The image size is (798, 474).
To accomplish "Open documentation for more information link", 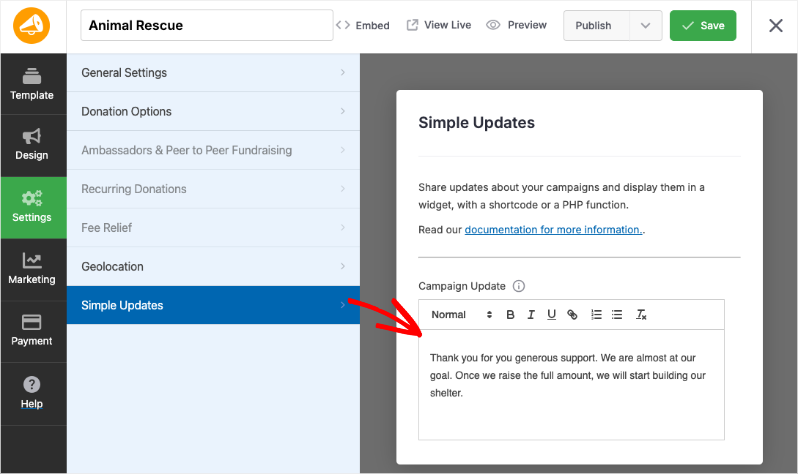I will click(553, 230).
